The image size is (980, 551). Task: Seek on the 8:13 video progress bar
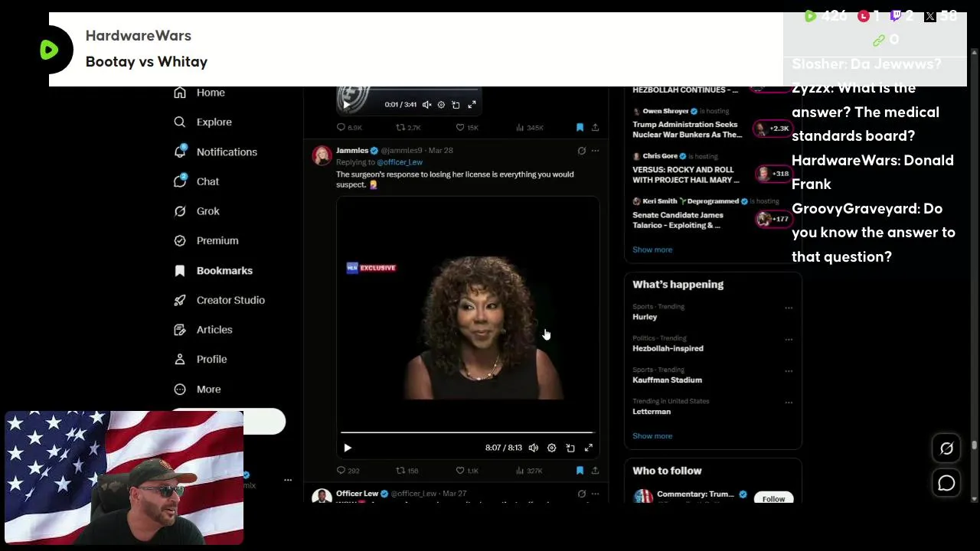(467, 433)
